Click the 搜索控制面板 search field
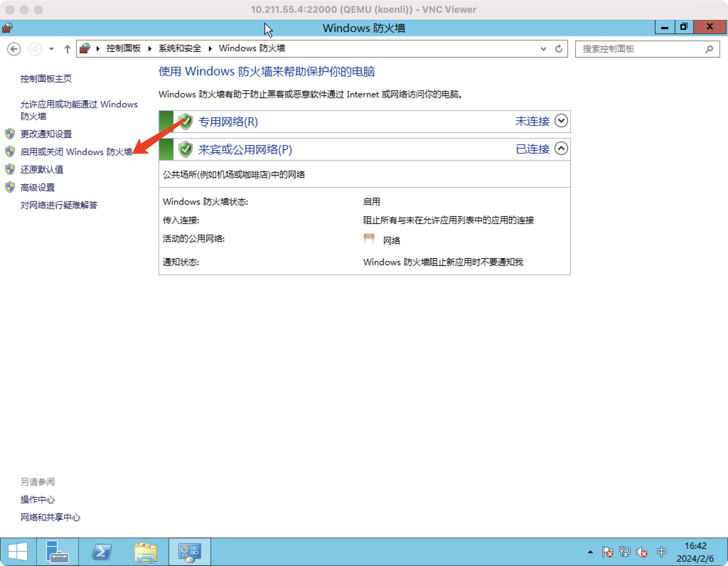The height and width of the screenshot is (566, 728). click(640, 49)
